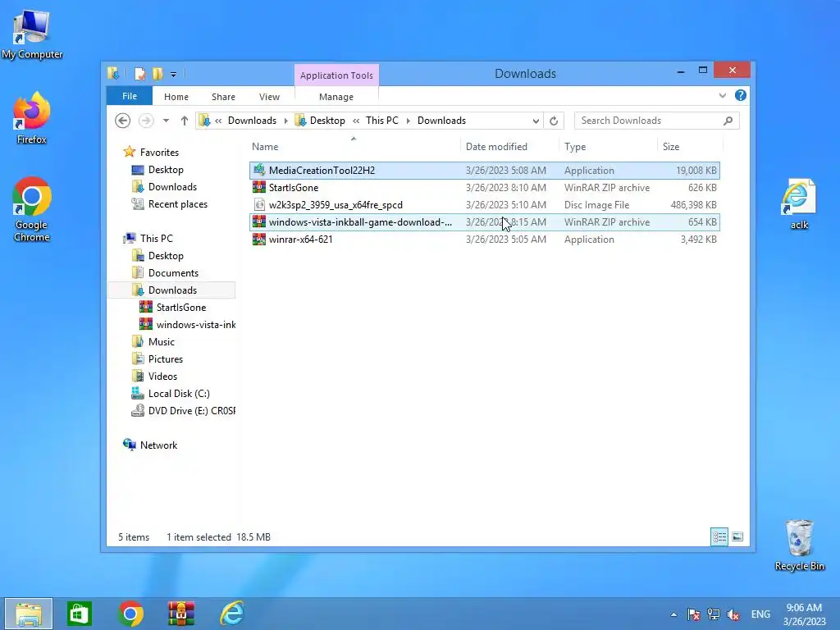Open the aclk desktop shortcut

[x=799, y=203]
